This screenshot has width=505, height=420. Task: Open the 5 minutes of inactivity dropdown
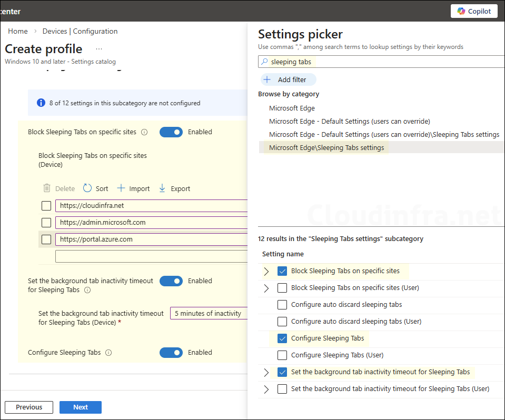pyautogui.click(x=209, y=313)
